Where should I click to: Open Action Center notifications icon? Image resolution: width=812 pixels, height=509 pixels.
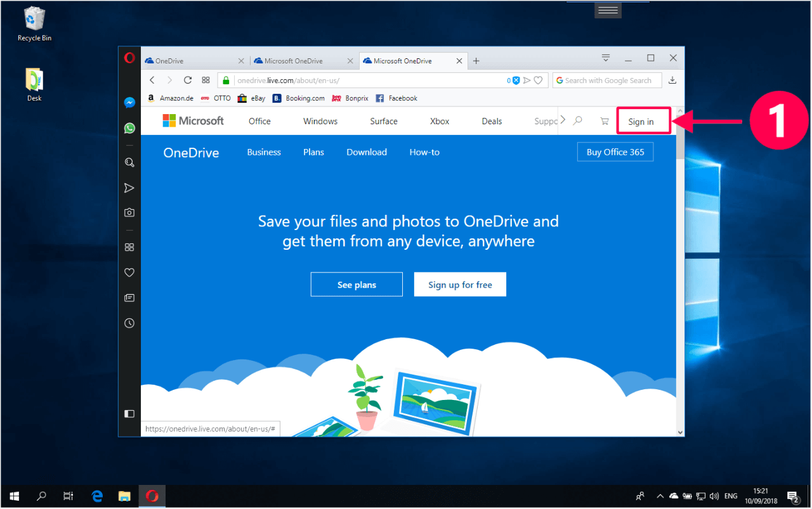793,496
